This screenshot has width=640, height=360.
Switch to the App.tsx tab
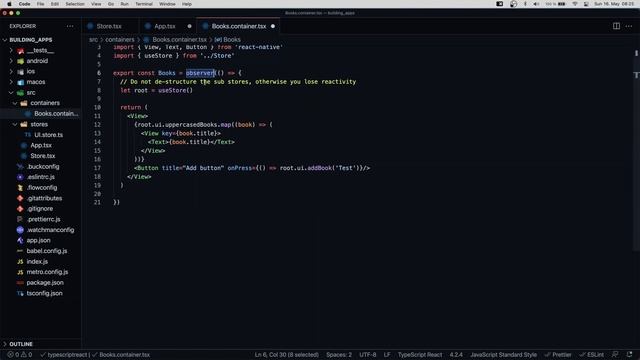[x=164, y=26]
